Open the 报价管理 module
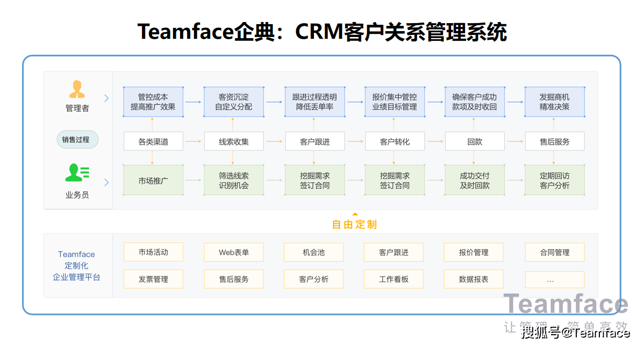 tap(474, 252)
